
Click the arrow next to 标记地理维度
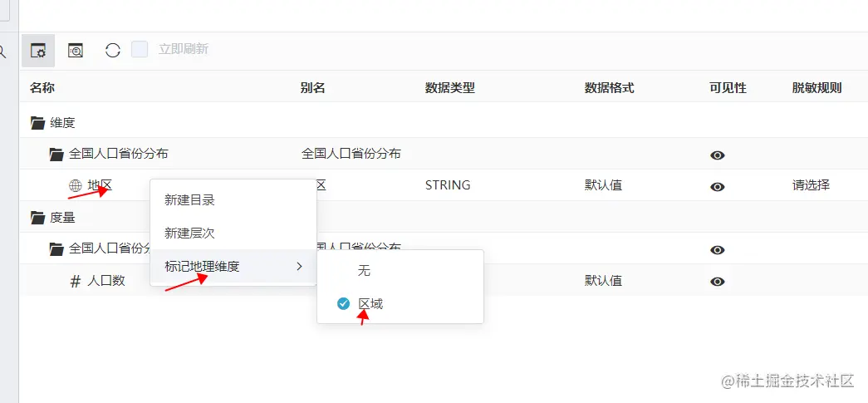pos(300,267)
